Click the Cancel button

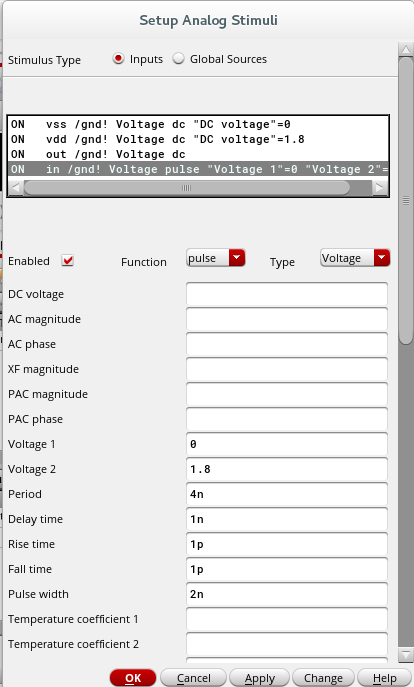(x=194, y=678)
